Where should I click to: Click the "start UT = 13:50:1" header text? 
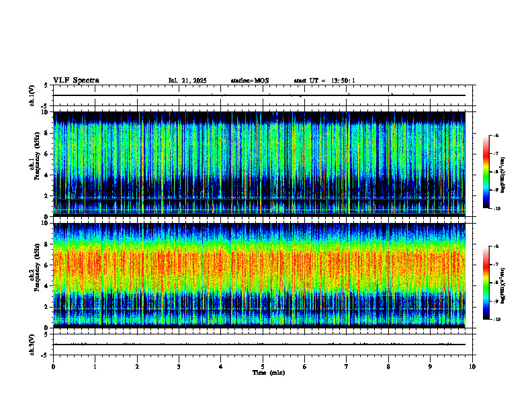324,81
